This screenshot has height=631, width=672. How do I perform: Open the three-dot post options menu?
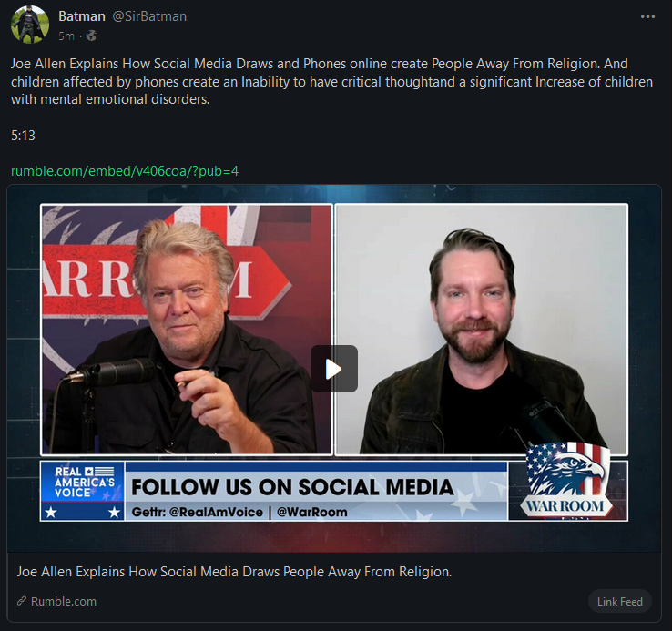pyautogui.click(x=647, y=16)
